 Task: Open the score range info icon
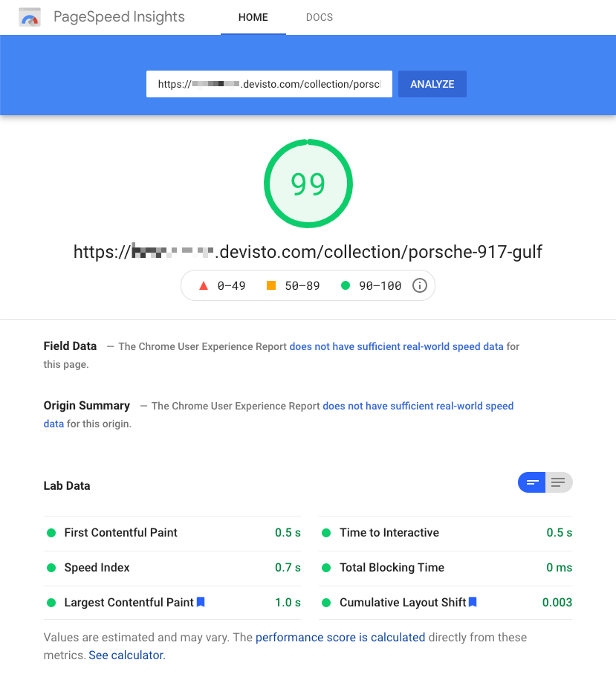click(x=419, y=285)
